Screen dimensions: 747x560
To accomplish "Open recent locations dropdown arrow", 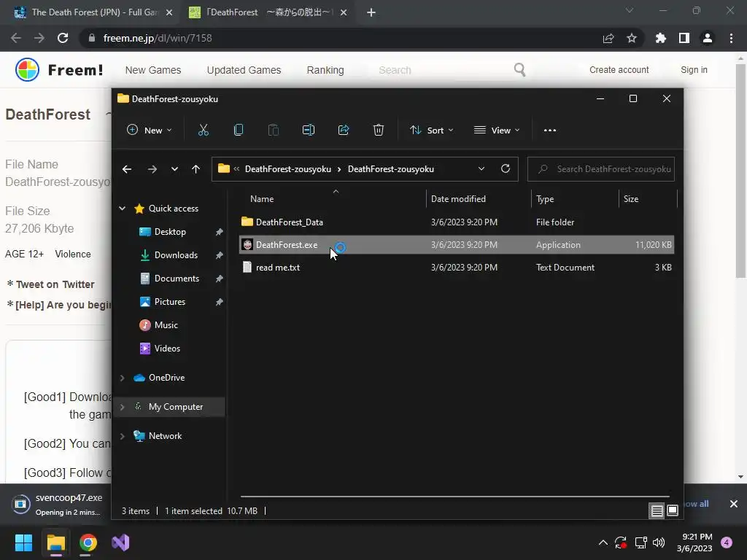I will point(174,169).
